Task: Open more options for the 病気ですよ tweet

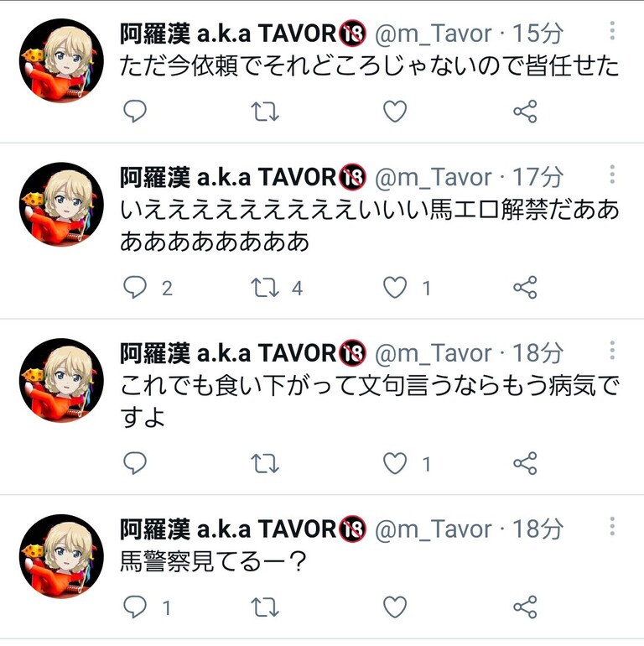Action: pyautogui.click(x=612, y=350)
